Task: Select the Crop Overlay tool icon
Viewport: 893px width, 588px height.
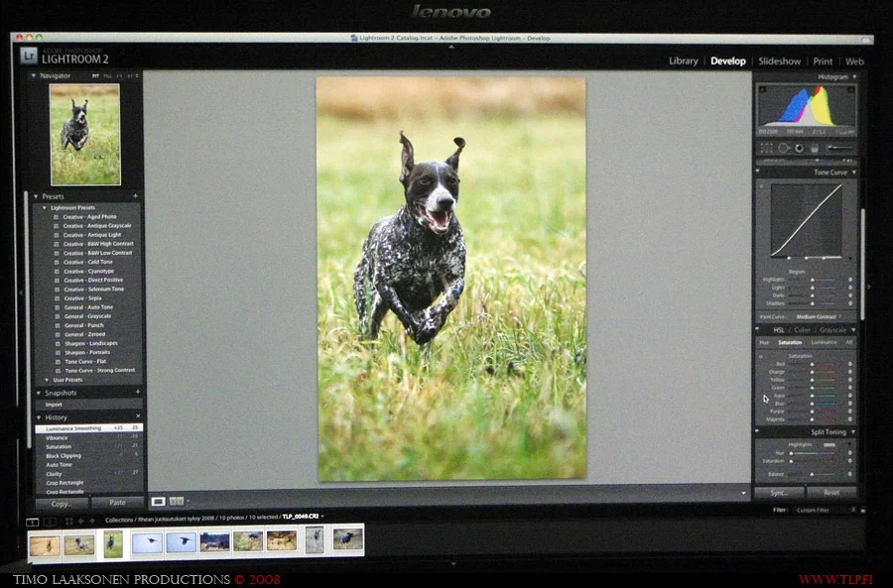Action: tap(767, 148)
